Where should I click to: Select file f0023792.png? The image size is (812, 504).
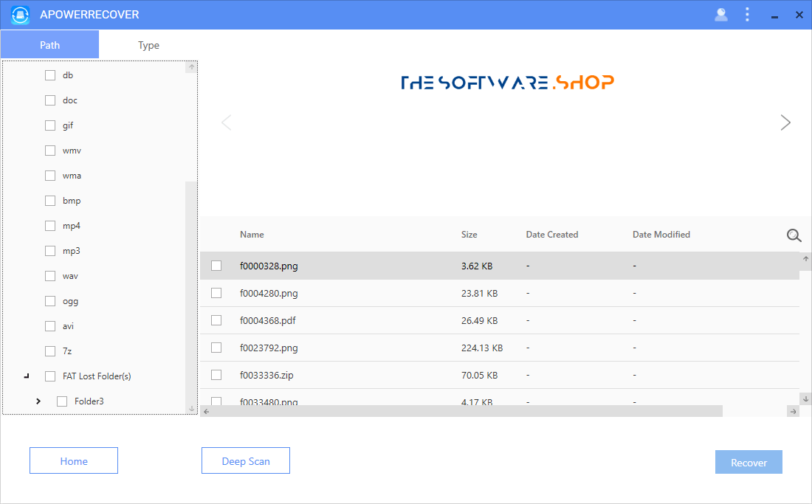click(500, 348)
